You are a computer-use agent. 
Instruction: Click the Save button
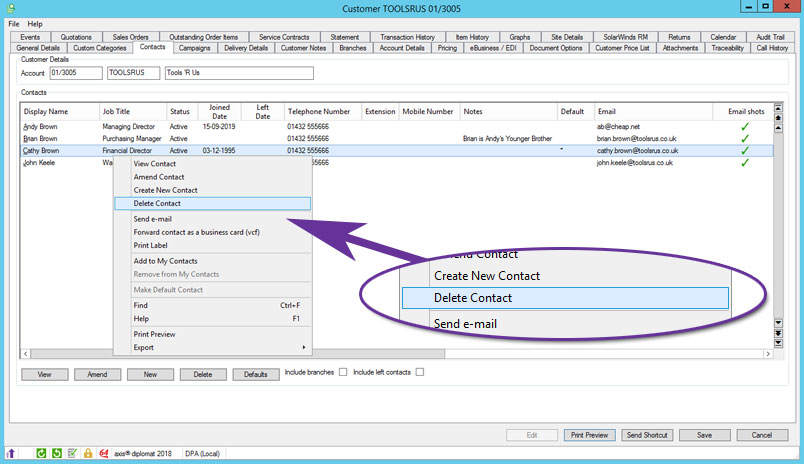pyautogui.click(x=705, y=435)
